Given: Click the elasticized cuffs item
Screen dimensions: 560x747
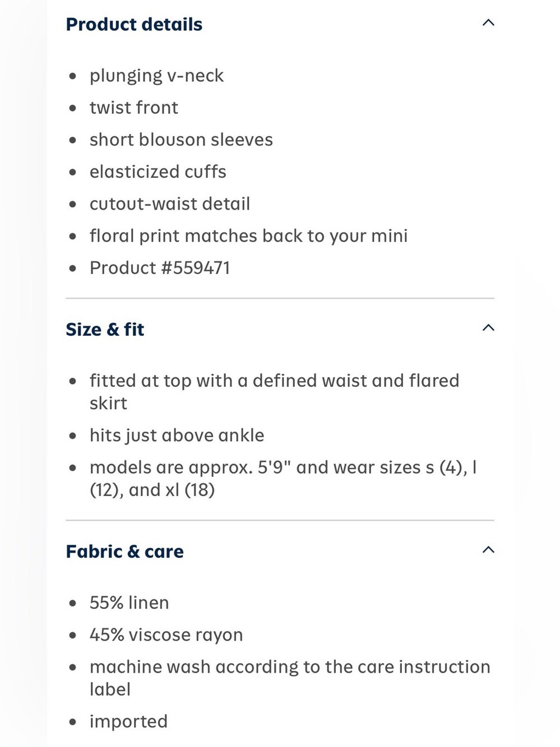Looking at the screenshot, I should point(158,171).
